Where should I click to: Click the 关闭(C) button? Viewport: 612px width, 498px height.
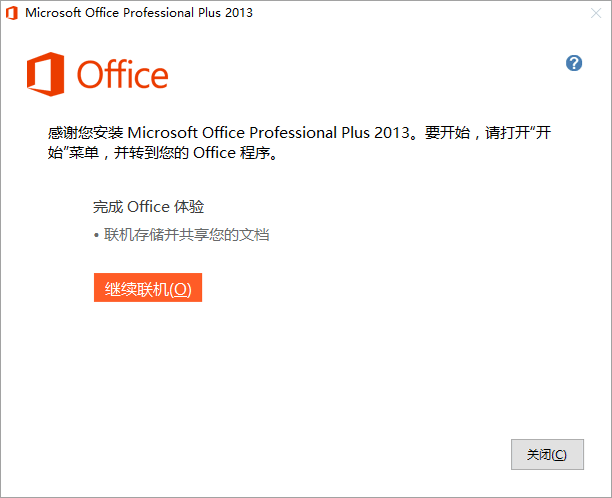point(547,454)
